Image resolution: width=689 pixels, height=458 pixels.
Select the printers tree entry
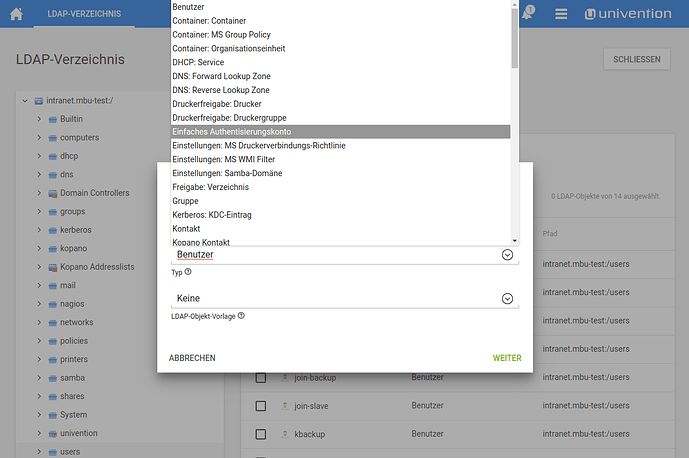74,359
